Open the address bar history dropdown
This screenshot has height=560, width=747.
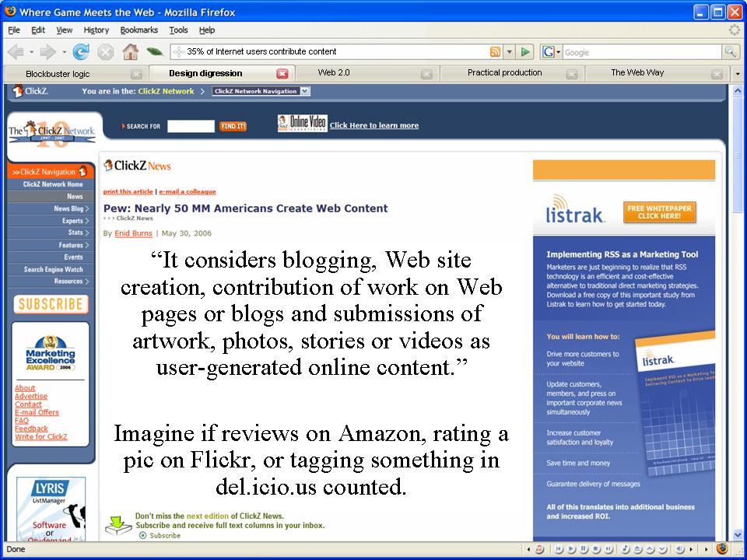[509, 52]
